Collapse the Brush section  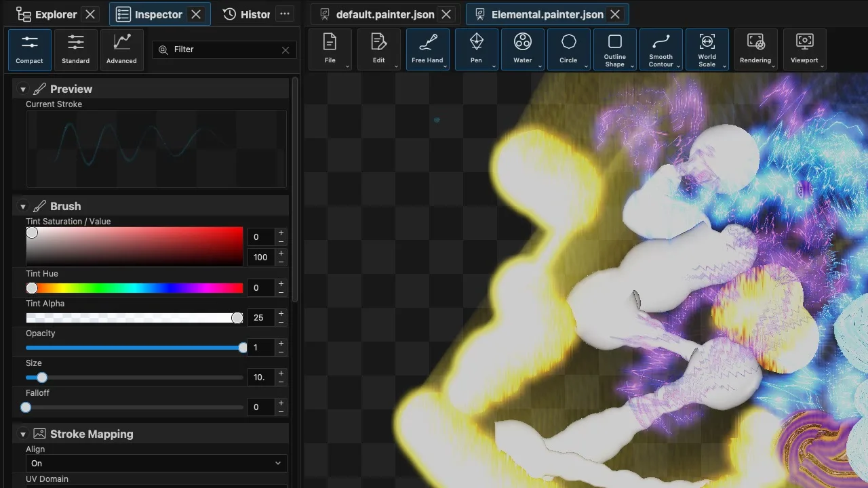[x=22, y=207]
